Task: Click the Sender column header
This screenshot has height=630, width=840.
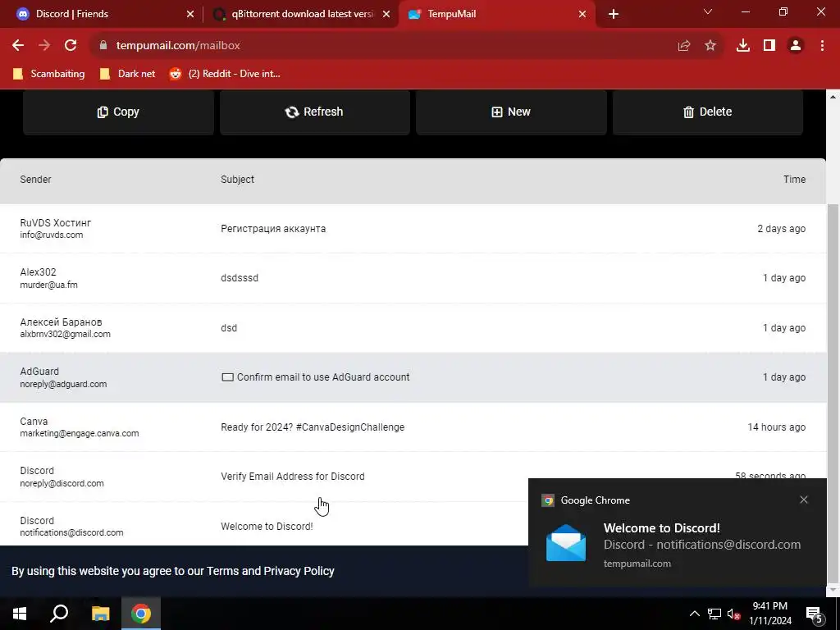Action: coord(35,180)
